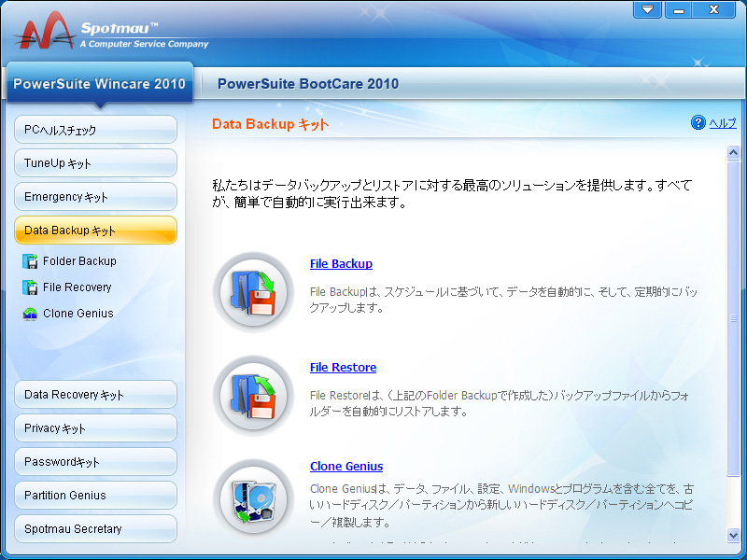
Task: Open the TuneUp キット section
Action: point(96,163)
